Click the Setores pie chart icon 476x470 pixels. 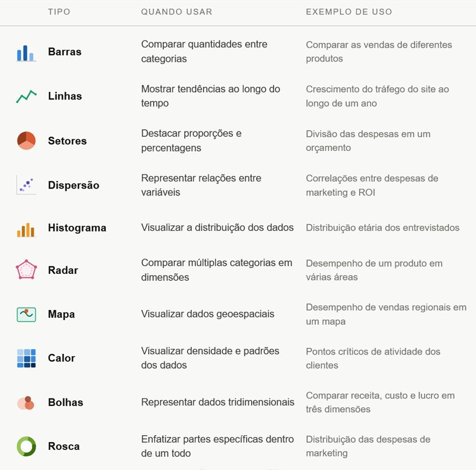click(26, 141)
